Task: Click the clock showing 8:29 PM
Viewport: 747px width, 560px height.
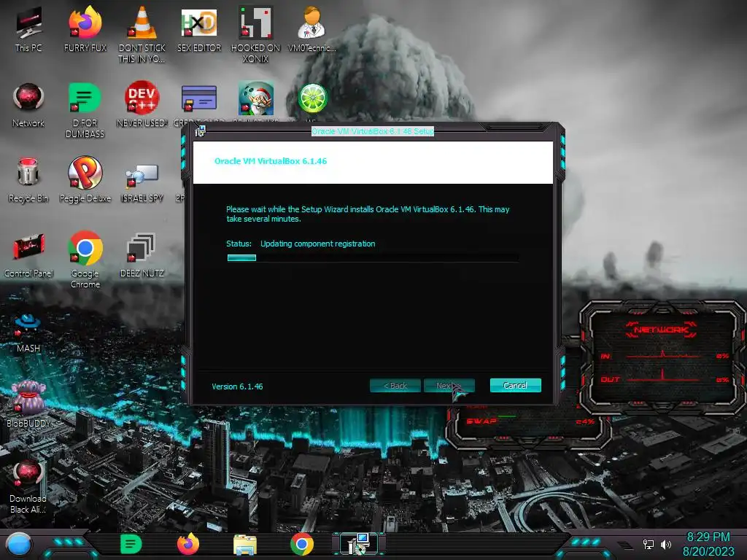Action: tap(708, 537)
